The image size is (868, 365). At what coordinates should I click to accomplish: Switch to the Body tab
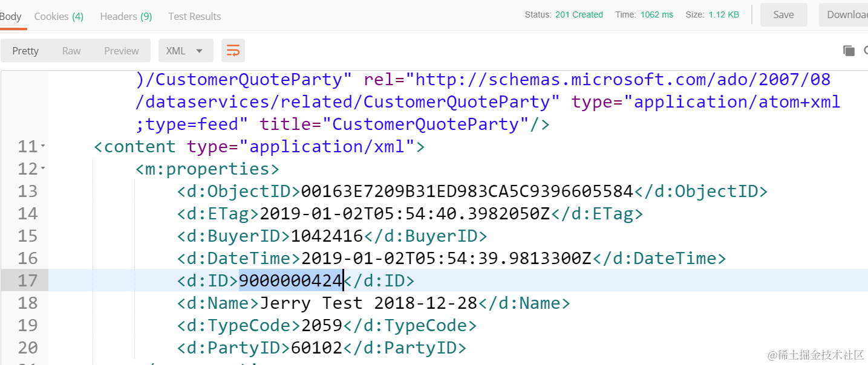coord(11,16)
